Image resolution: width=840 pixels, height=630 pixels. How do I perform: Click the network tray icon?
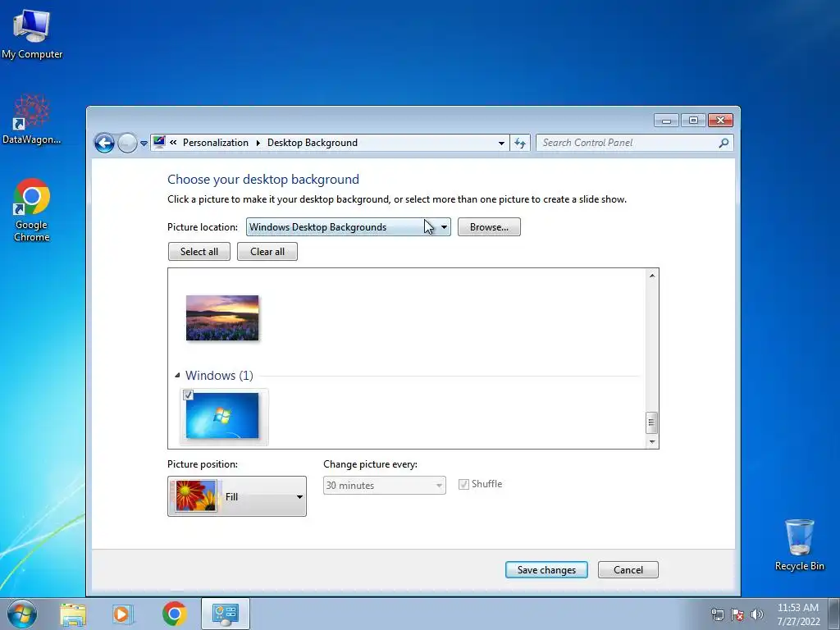pos(717,614)
